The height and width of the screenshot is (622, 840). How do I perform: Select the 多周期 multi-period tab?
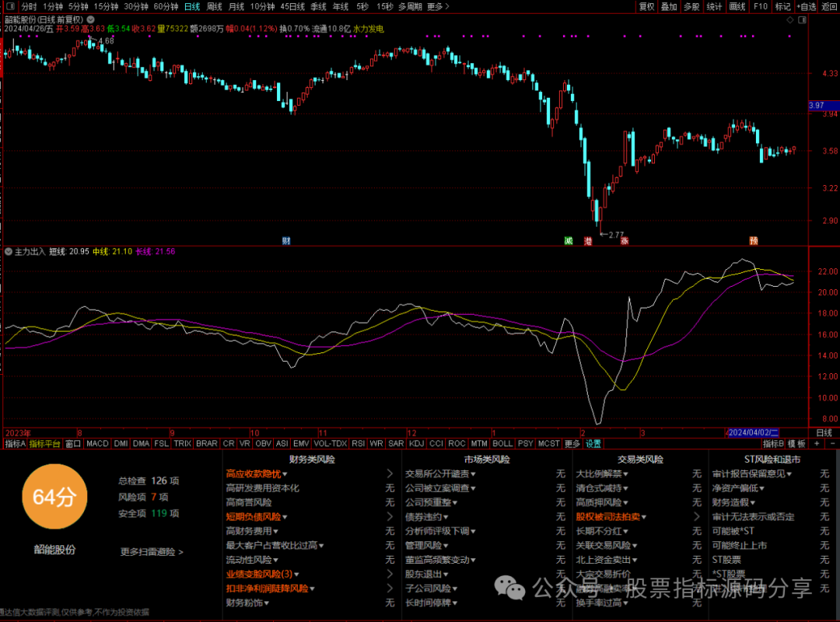pyautogui.click(x=410, y=6)
